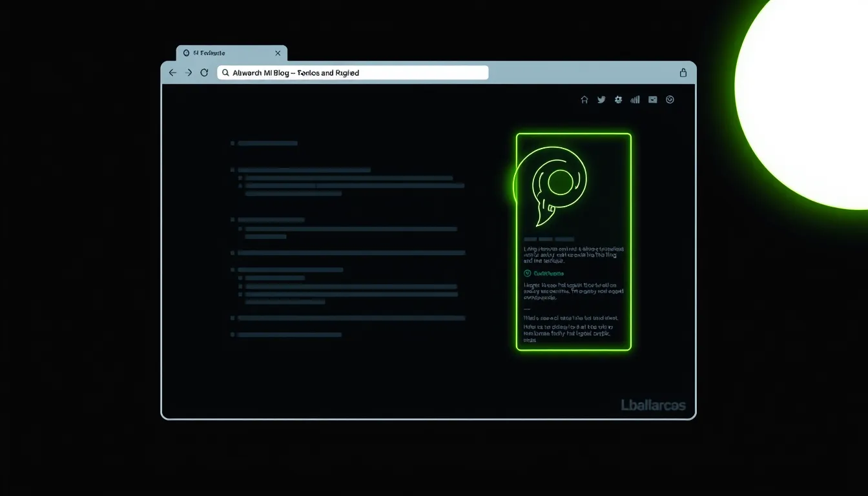Click the bar chart stats icon
The image size is (868, 496).
[x=635, y=99]
